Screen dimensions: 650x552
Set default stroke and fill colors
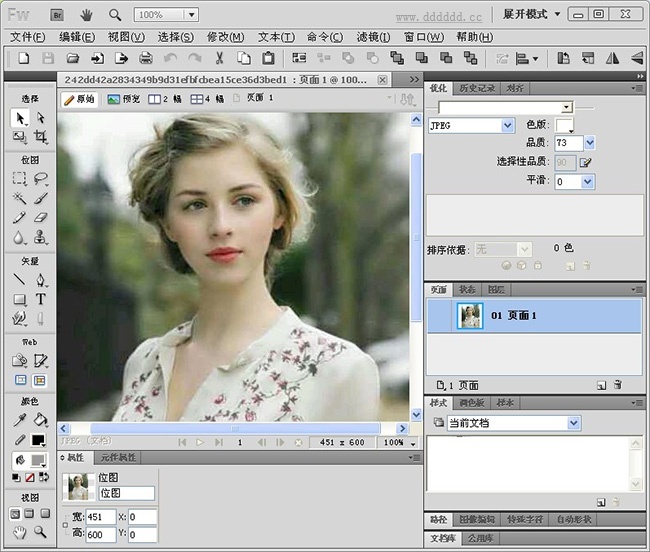[x=16, y=477]
